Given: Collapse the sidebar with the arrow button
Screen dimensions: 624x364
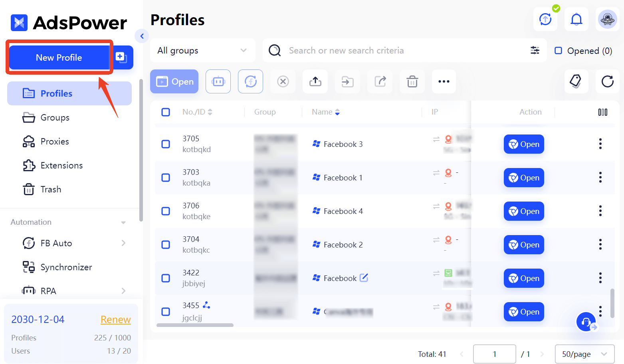Looking at the screenshot, I should click(x=142, y=36).
